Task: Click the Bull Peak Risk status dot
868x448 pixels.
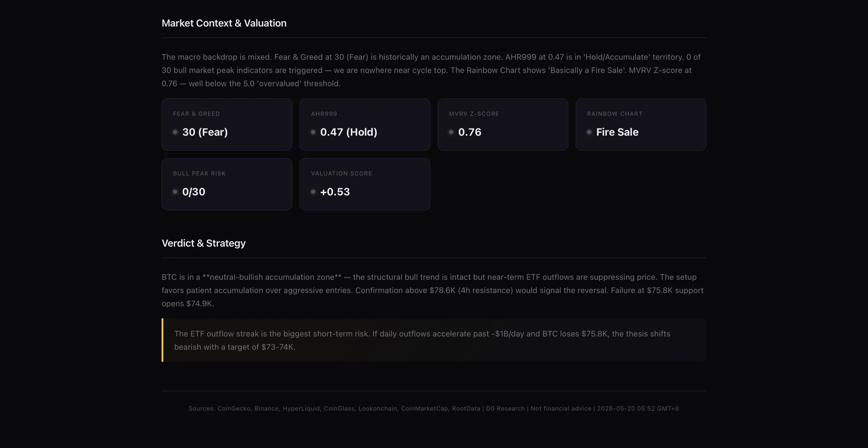Action: click(x=175, y=192)
